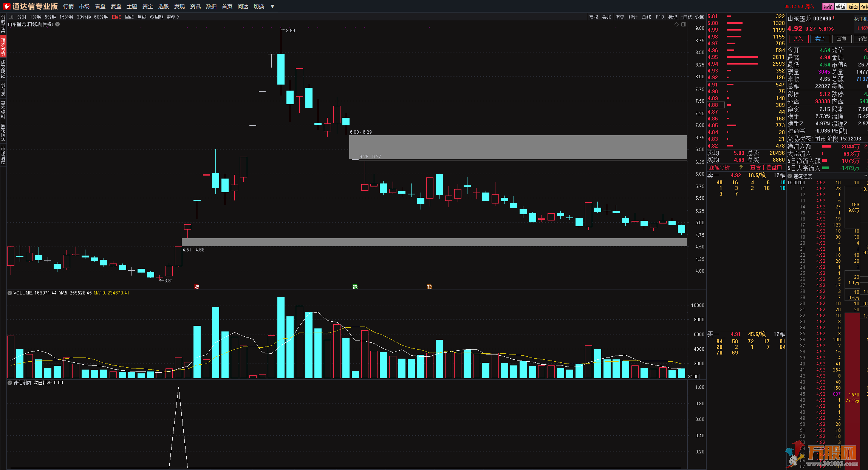Screen dimensions: 868x470
Task: Collapse the VOLUME indicator round arrow
Action: click(10, 293)
